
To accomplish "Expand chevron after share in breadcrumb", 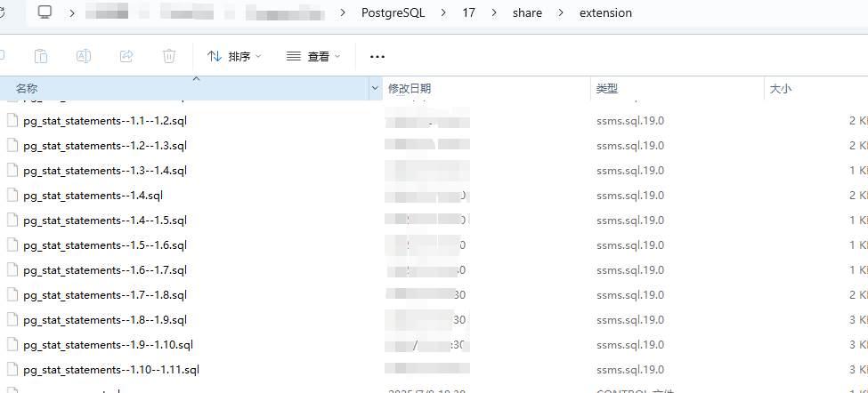I will click(562, 12).
